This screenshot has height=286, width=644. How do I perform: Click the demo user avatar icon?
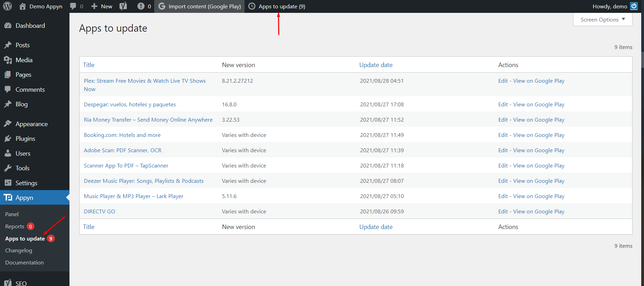(634, 6)
